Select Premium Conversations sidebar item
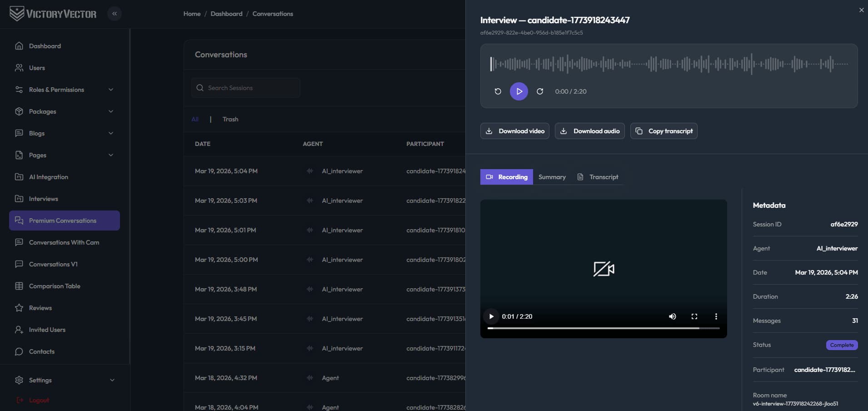This screenshot has height=411, width=868. click(x=65, y=221)
